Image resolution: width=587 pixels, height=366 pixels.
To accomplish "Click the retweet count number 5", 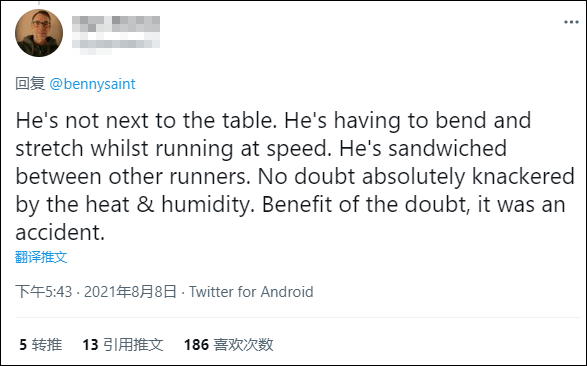I will (x=23, y=345).
